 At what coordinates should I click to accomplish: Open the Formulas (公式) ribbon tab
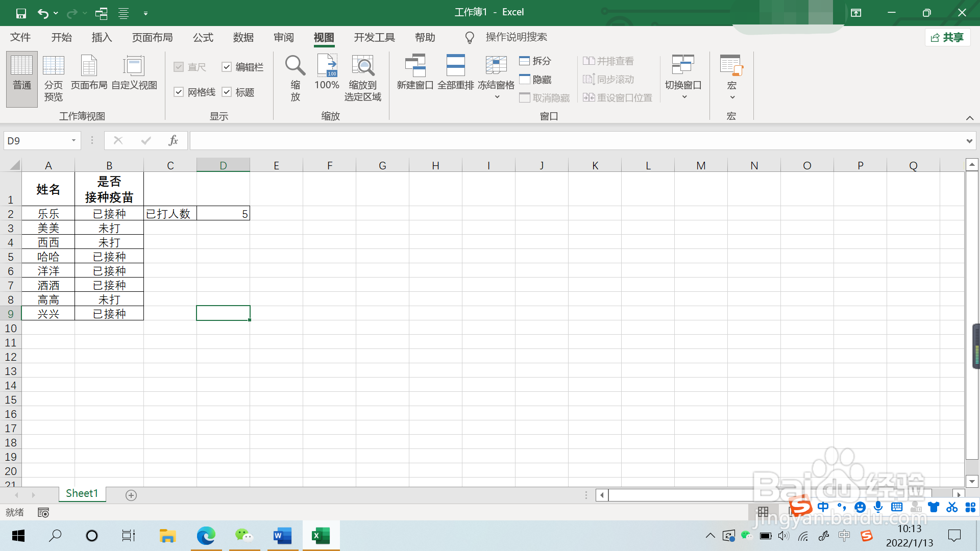203,37
